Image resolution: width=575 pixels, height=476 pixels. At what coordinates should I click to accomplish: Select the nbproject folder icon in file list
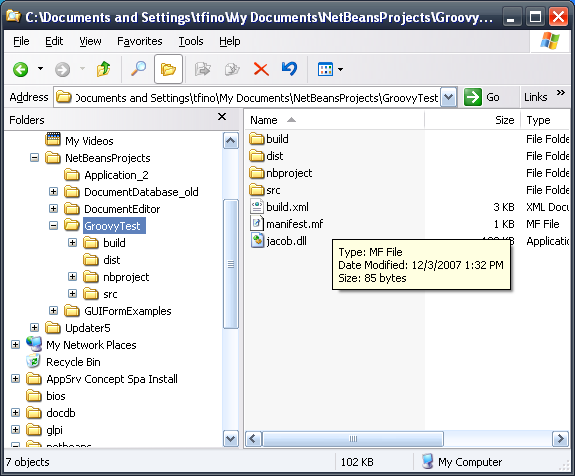point(256,173)
